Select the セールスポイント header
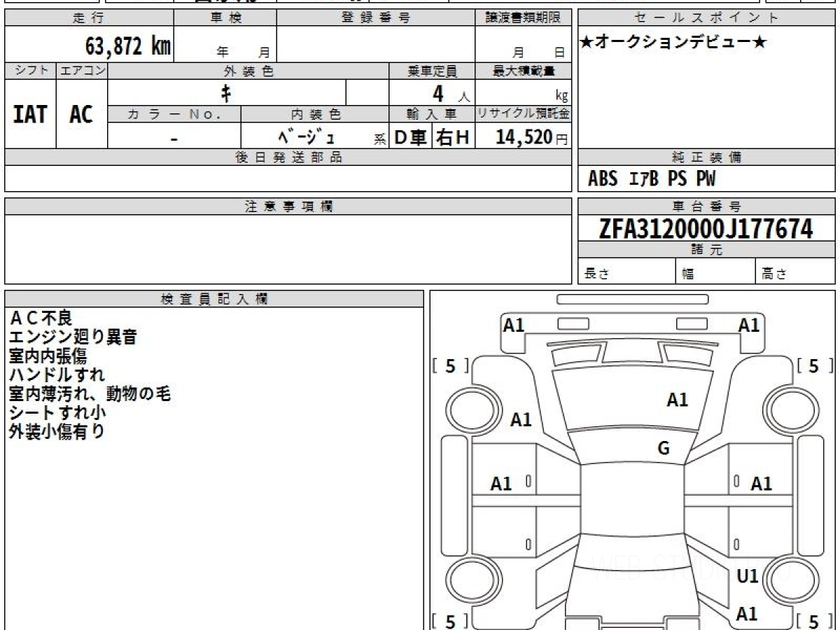840x630 pixels. (706, 18)
